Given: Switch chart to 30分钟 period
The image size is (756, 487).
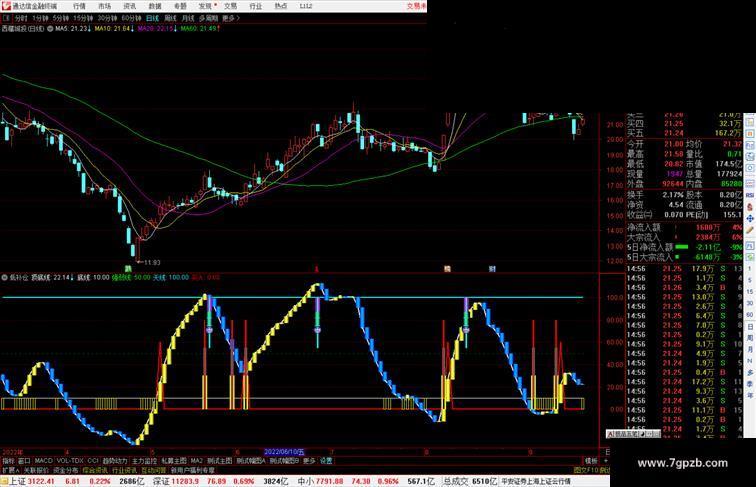Looking at the screenshot, I should tap(107, 18).
